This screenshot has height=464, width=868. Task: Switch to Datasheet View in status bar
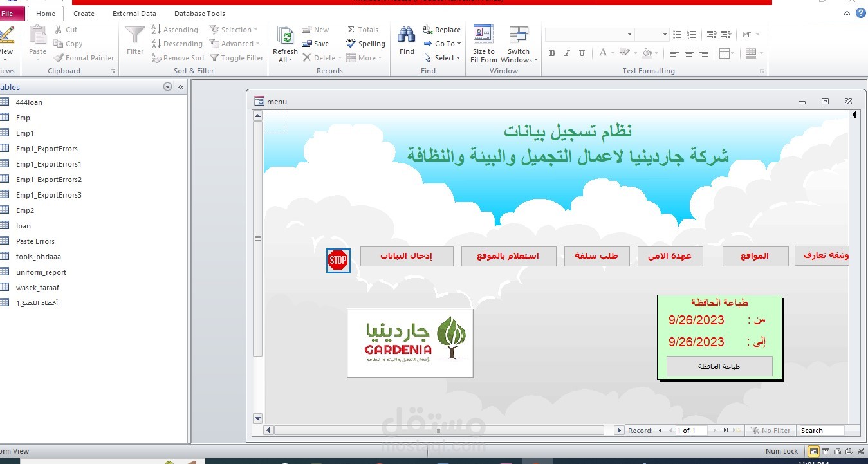[x=826, y=451]
